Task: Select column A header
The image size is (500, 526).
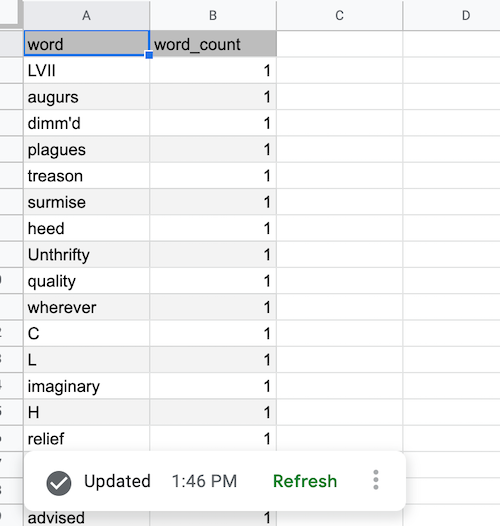Action: pyautogui.click(x=87, y=15)
